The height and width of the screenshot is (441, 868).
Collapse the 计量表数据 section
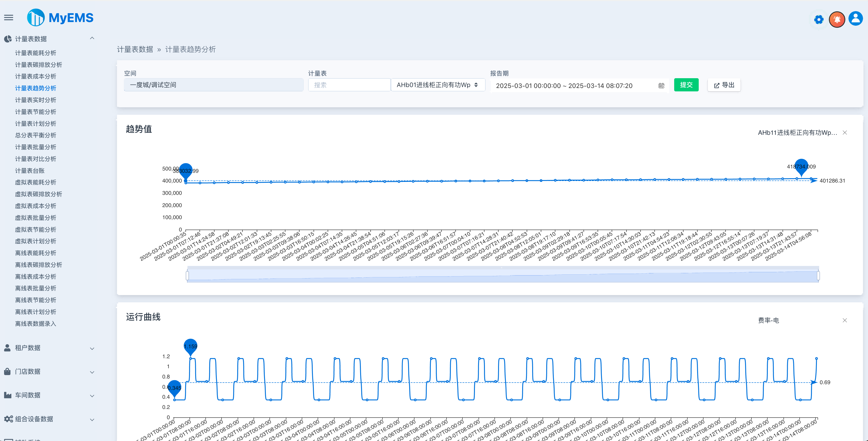pyautogui.click(x=92, y=38)
